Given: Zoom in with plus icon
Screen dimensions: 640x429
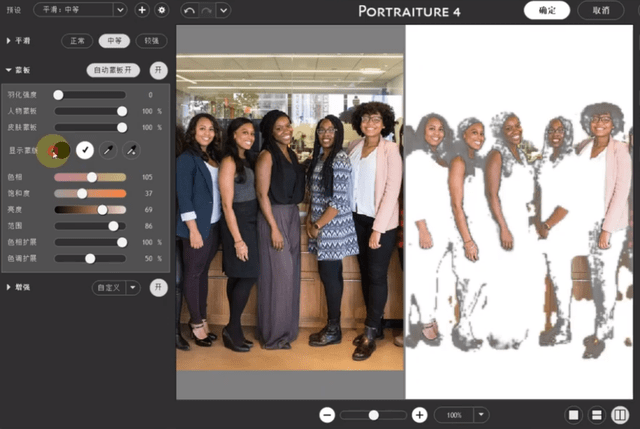Looking at the screenshot, I should [419, 415].
